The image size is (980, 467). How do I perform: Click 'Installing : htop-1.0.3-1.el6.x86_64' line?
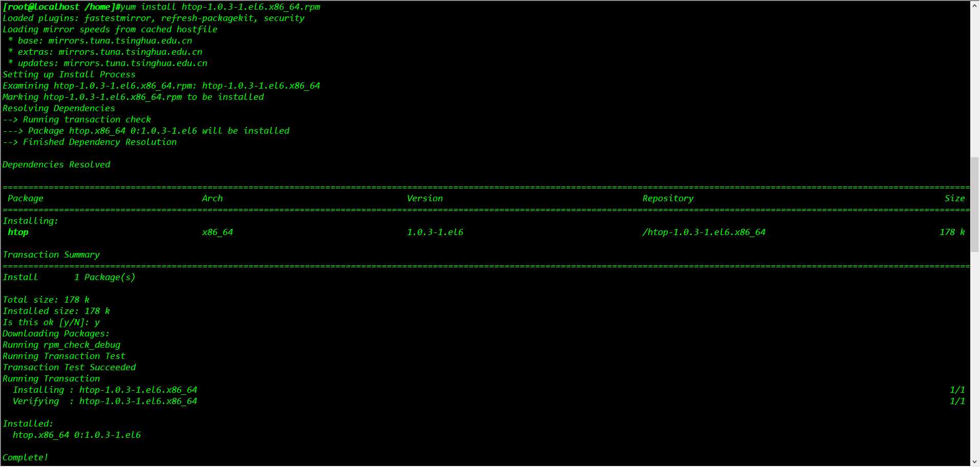point(105,390)
